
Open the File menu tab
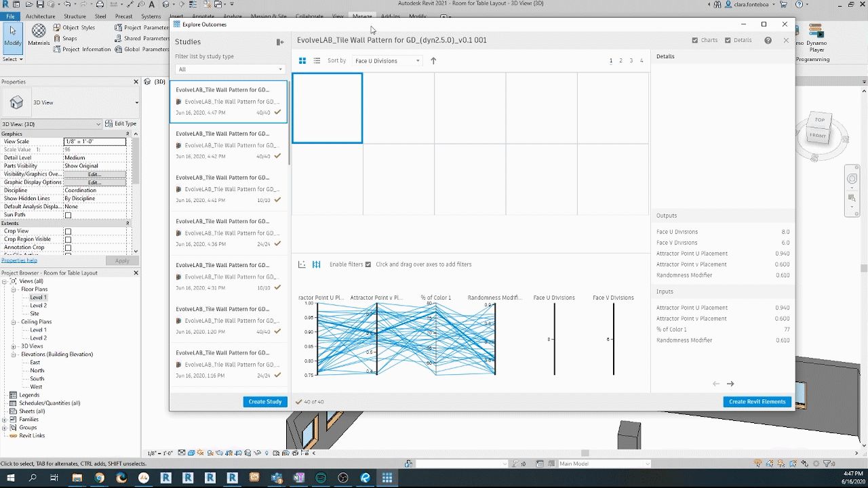click(10, 16)
